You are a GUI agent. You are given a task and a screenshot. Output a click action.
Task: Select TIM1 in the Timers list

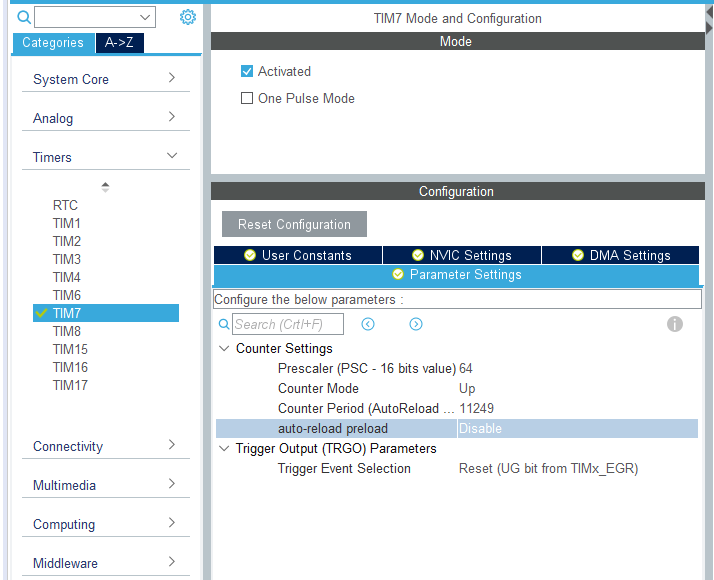point(66,224)
